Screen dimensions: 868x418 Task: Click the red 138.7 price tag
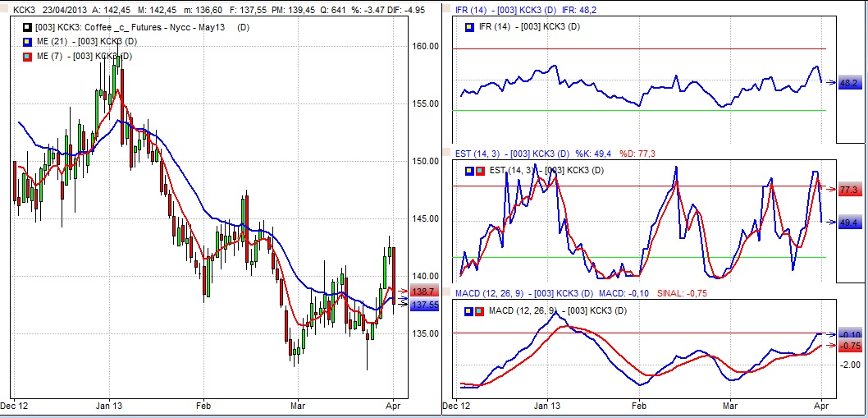pos(423,292)
